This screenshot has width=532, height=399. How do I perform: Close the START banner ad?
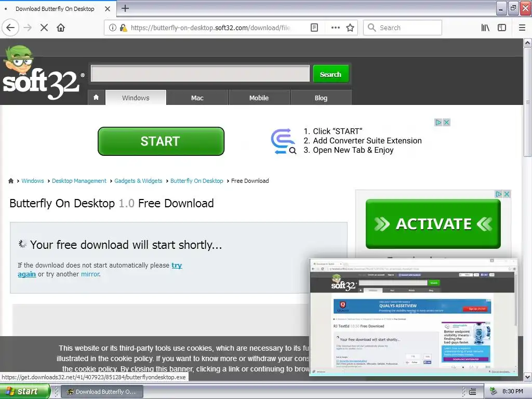pos(446,122)
